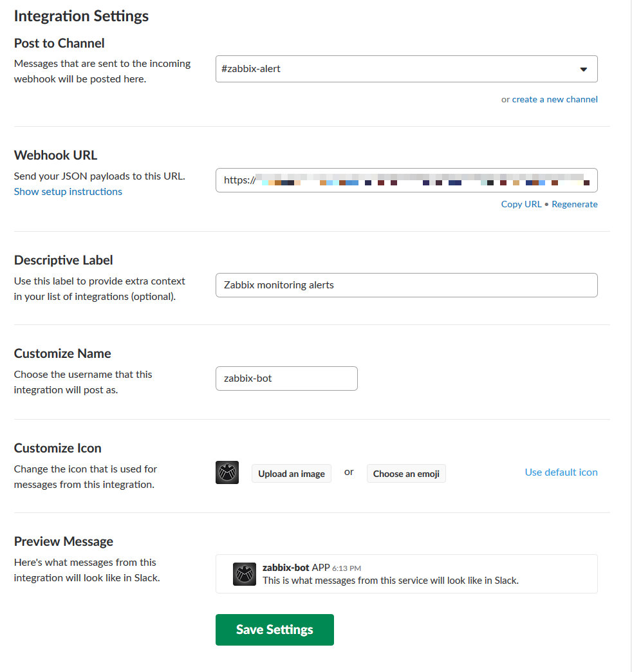Click the Copy URL link

(521, 205)
